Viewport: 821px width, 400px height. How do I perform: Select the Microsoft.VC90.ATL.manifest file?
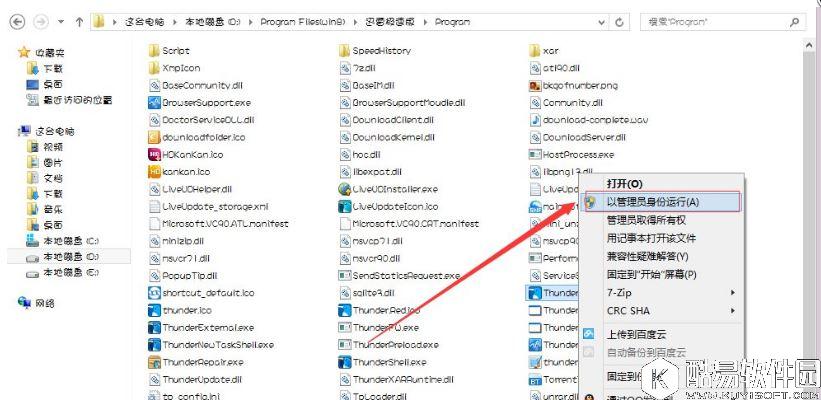(x=219, y=224)
